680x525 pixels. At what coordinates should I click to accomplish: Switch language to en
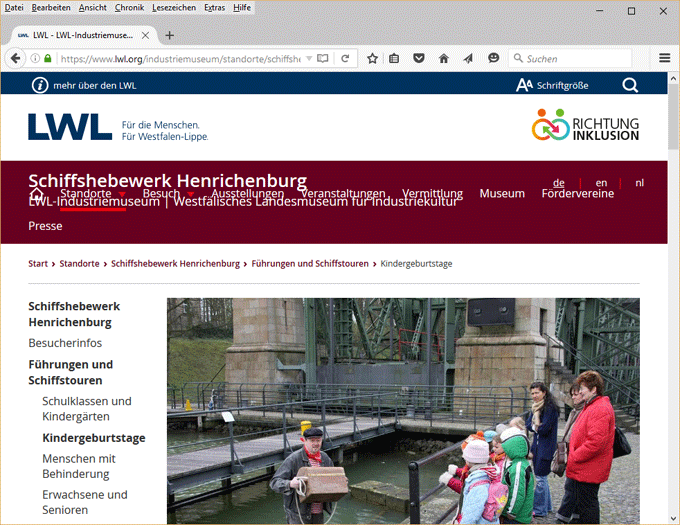coord(601,183)
